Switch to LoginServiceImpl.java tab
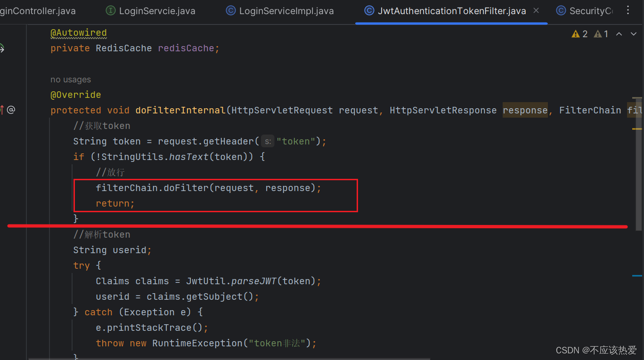 280,11
